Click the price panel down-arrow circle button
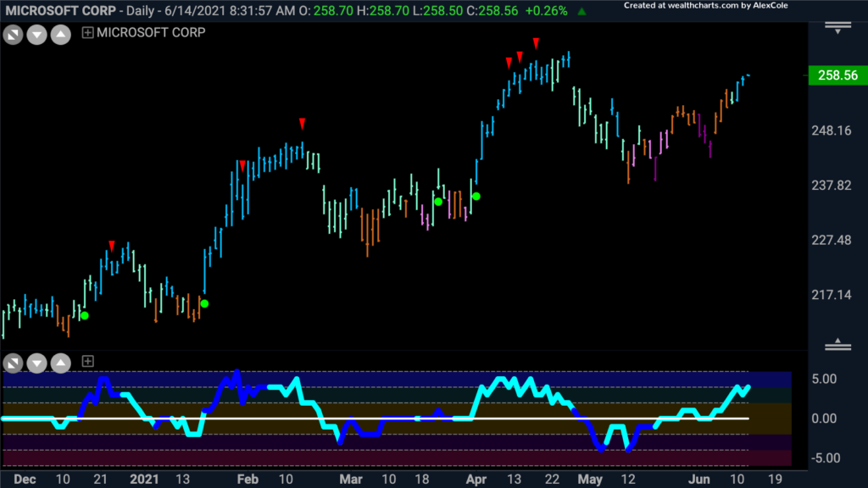 point(37,35)
